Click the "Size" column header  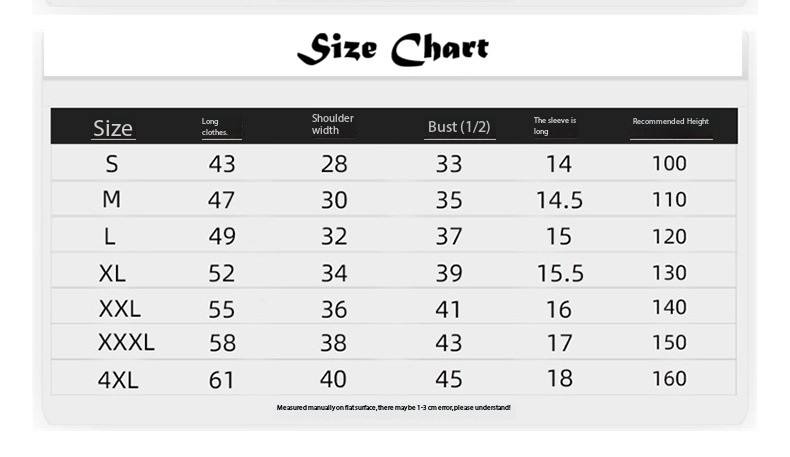tap(113, 128)
